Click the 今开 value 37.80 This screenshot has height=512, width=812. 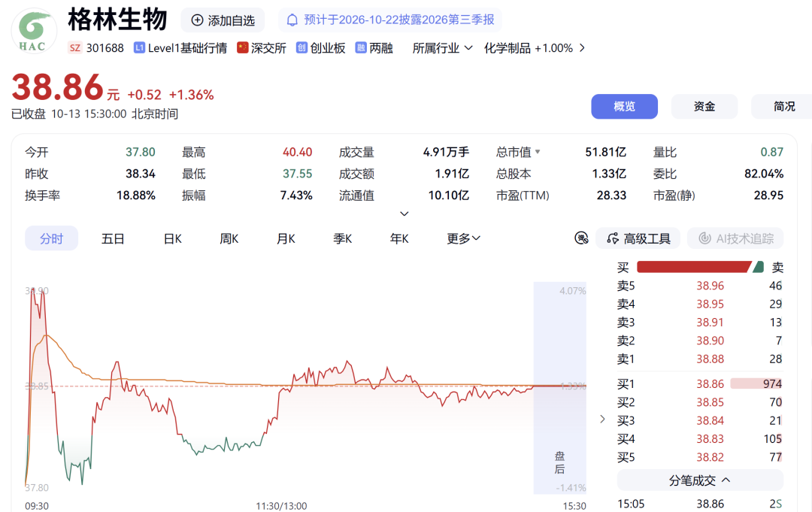141,152
